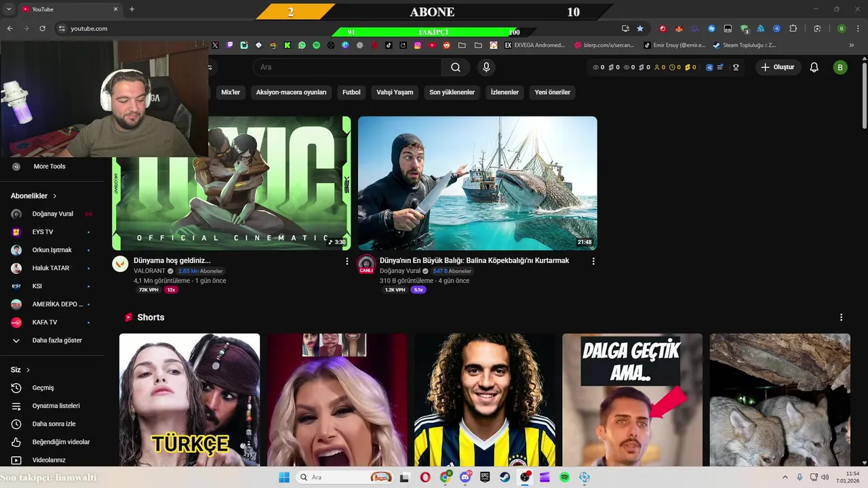Expand the Abonelikler section chevron
This screenshot has height=488, width=868.
(x=55, y=196)
